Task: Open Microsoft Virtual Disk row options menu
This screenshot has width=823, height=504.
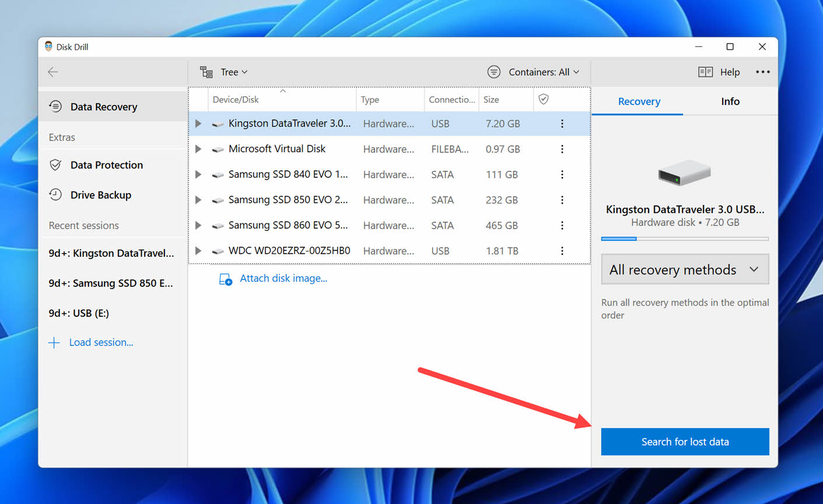Action: point(562,149)
